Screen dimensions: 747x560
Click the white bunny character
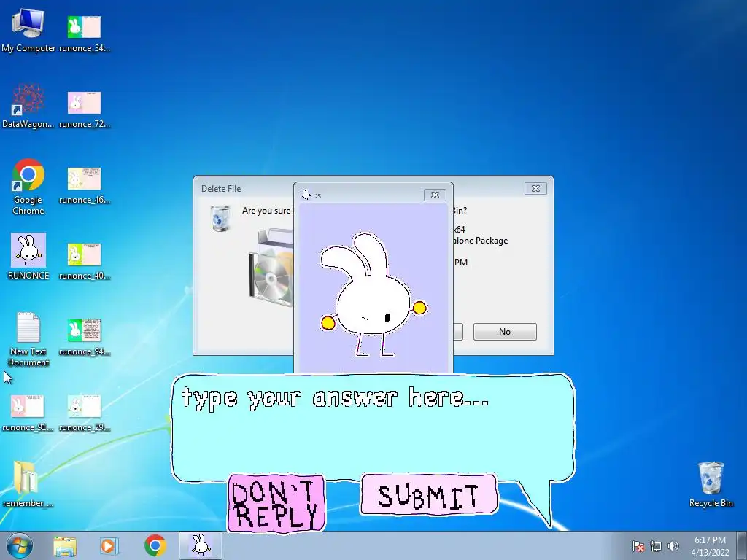coord(373,295)
